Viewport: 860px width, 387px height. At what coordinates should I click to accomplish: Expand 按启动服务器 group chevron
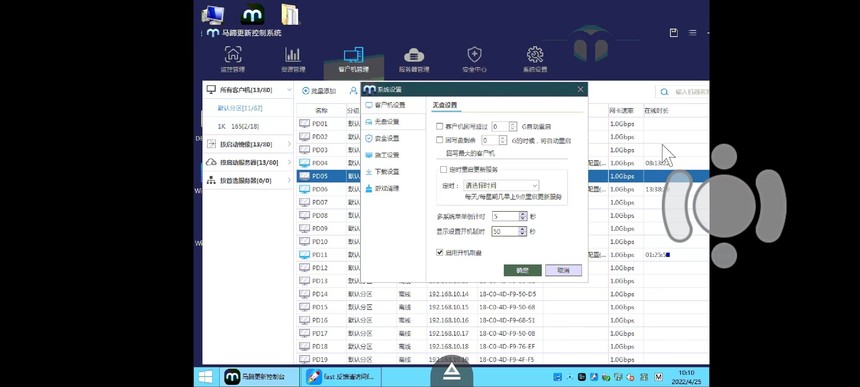pyautogui.click(x=289, y=162)
